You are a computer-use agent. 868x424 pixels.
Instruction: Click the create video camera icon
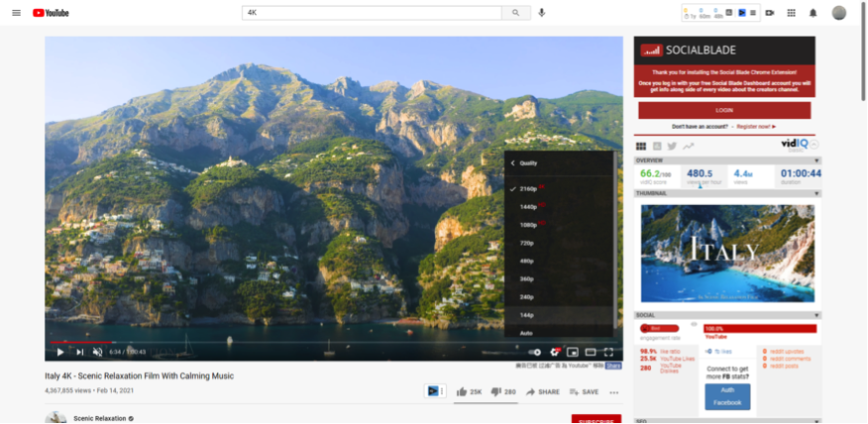point(769,13)
